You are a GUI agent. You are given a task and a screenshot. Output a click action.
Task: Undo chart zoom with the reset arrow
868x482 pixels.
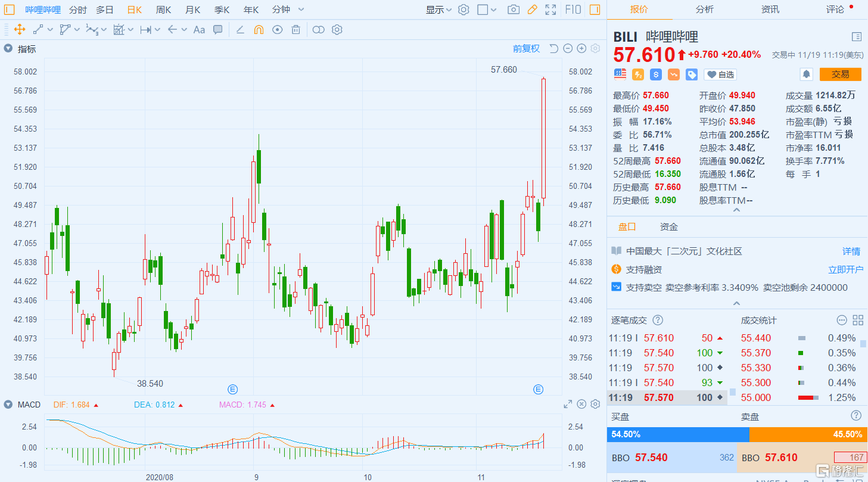[x=553, y=49]
